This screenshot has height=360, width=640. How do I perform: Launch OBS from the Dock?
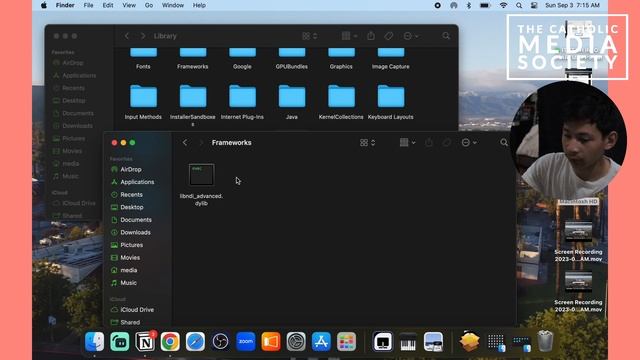pyautogui.click(x=220, y=341)
